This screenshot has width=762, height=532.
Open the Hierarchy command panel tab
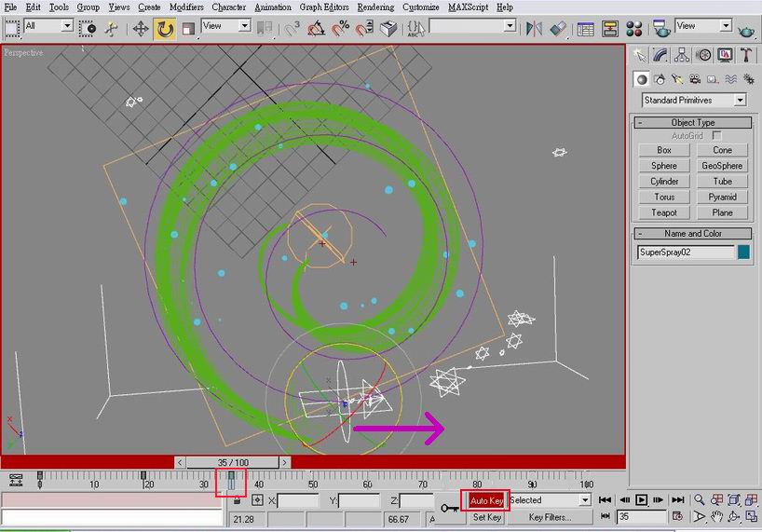(683, 55)
